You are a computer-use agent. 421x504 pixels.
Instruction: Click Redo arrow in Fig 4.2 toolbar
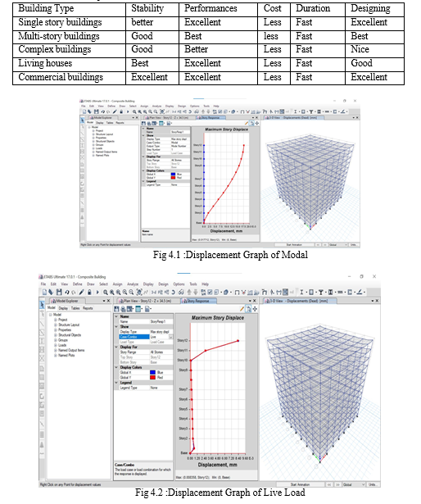(x=74, y=293)
